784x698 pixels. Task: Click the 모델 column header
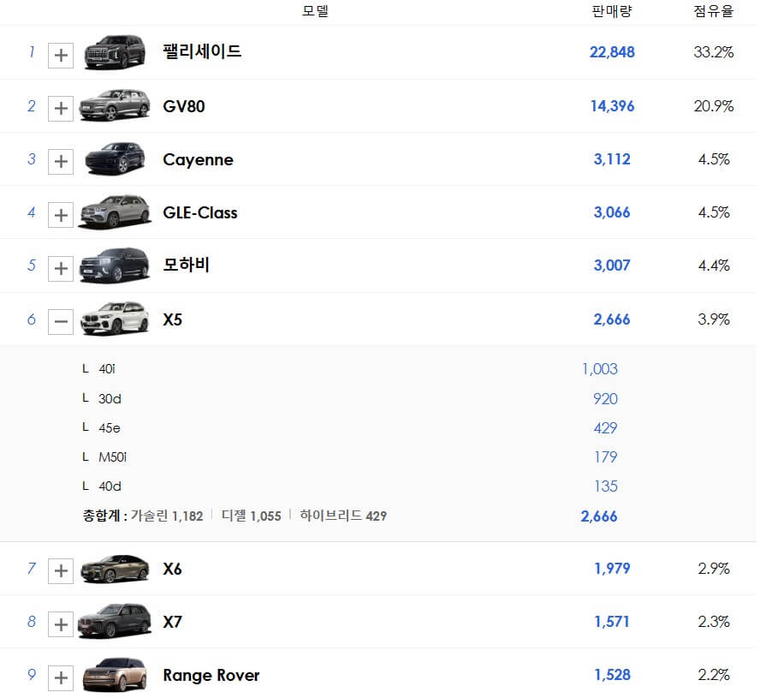[x=316, y=11]
